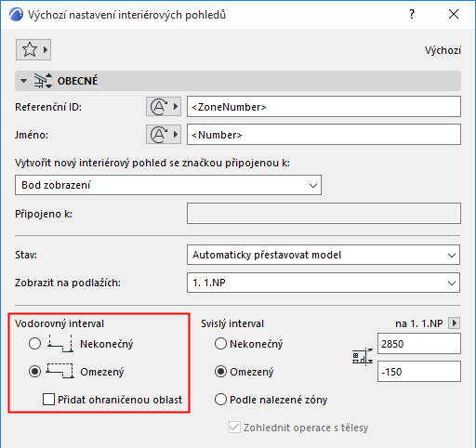Click the Výchozí label at top right

coord(443,50)
